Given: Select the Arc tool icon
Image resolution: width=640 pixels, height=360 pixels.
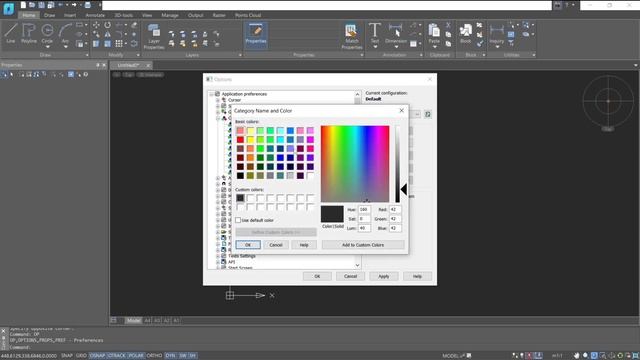Looking at the screenshot, I should [65, 31].
